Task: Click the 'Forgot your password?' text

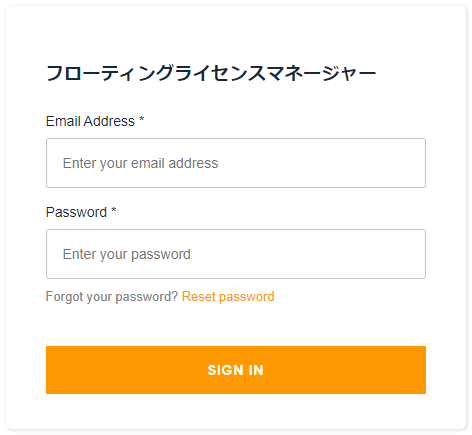Action: click(x=112, y=296)
